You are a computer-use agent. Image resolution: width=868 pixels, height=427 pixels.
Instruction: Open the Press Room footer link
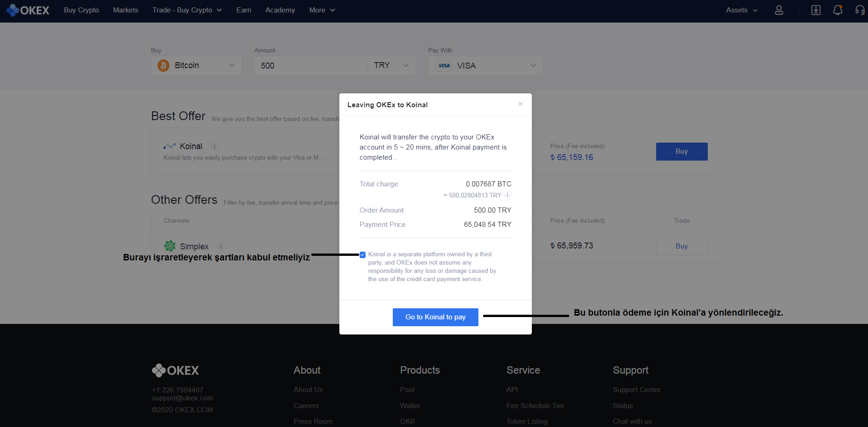click(x=313, y=421)
